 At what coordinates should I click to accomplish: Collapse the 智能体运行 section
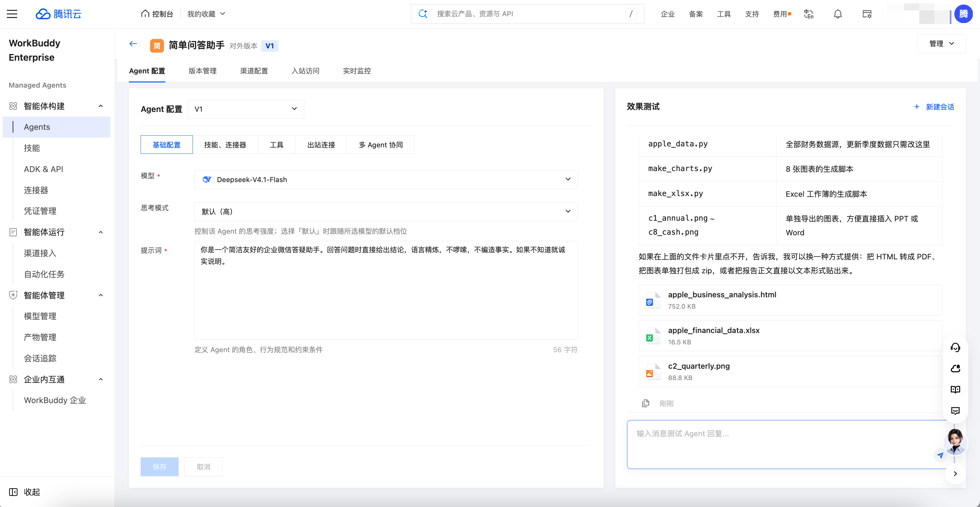point(100,232)
